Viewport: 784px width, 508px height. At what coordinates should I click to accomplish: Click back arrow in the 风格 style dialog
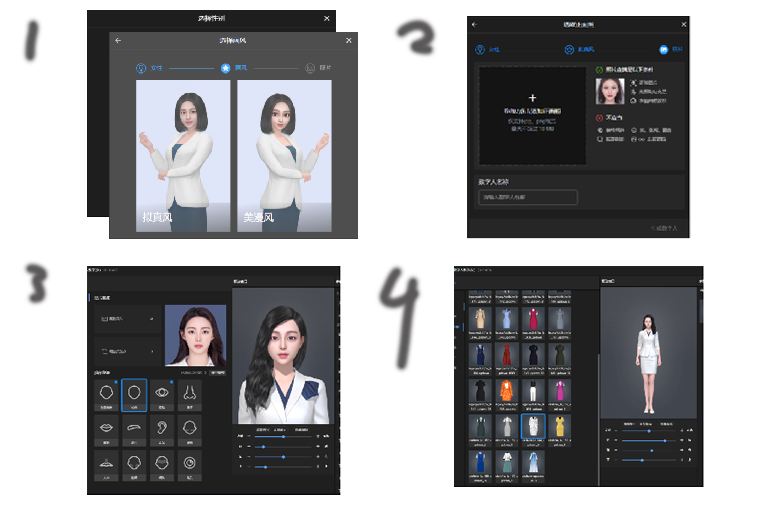click(118, 41)
